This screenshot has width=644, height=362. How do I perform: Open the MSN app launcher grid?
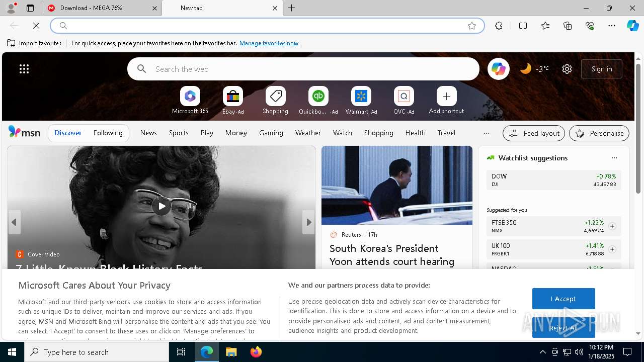(24, 69)
